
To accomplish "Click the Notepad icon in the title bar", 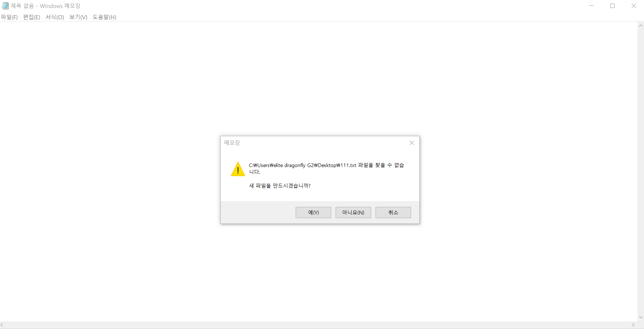I will click(5, 6).
